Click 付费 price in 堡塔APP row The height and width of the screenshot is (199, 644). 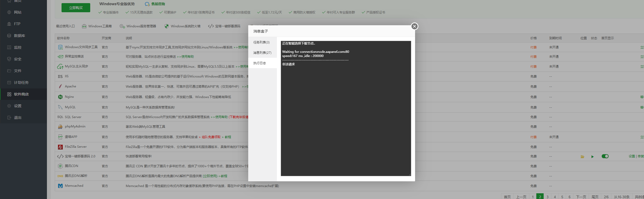click(x=533, y=137)
